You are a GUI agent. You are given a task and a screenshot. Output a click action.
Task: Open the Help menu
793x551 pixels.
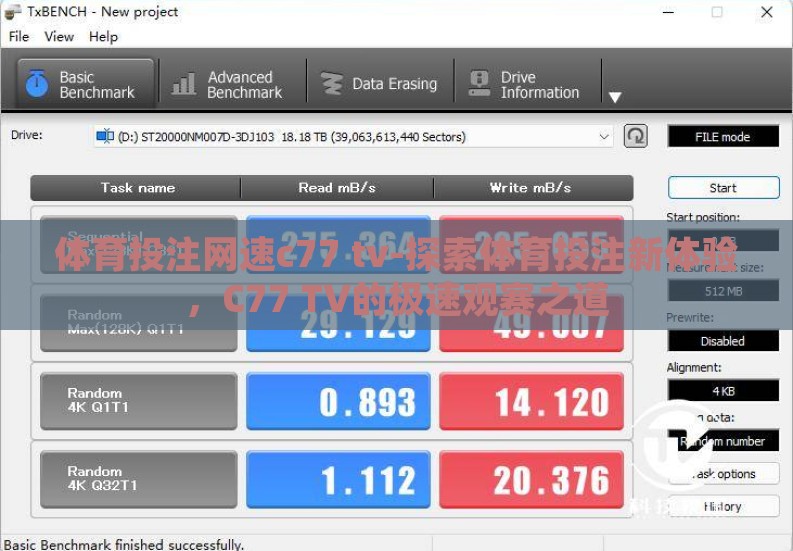[x=103, y=36]
